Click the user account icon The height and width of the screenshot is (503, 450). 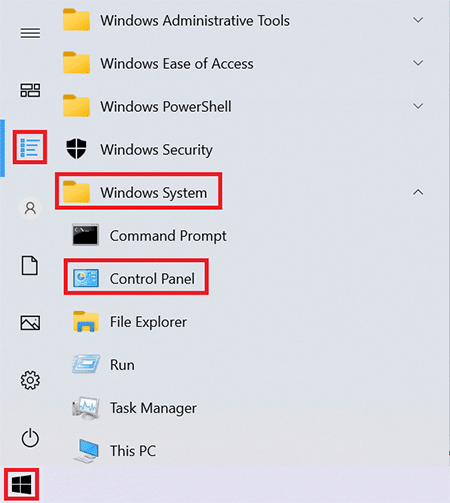pyautogui.click(x=30, y=208)
